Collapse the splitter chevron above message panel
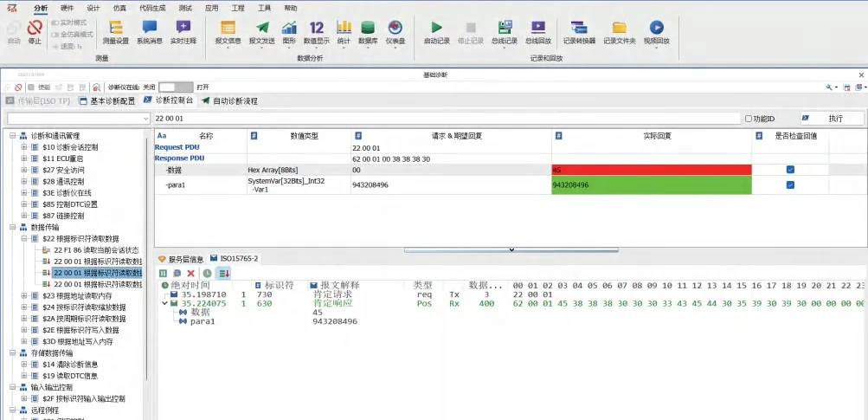This screenshot has width=868, height=420. point(511,250)
